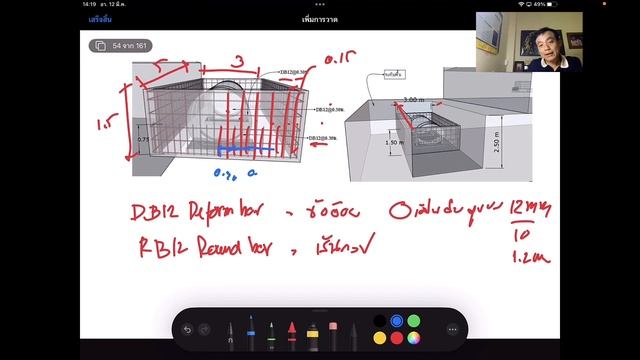Viewport: 640px width, 360px height.
Task: Pick the green color swatch
Action: tap(413, 321)
